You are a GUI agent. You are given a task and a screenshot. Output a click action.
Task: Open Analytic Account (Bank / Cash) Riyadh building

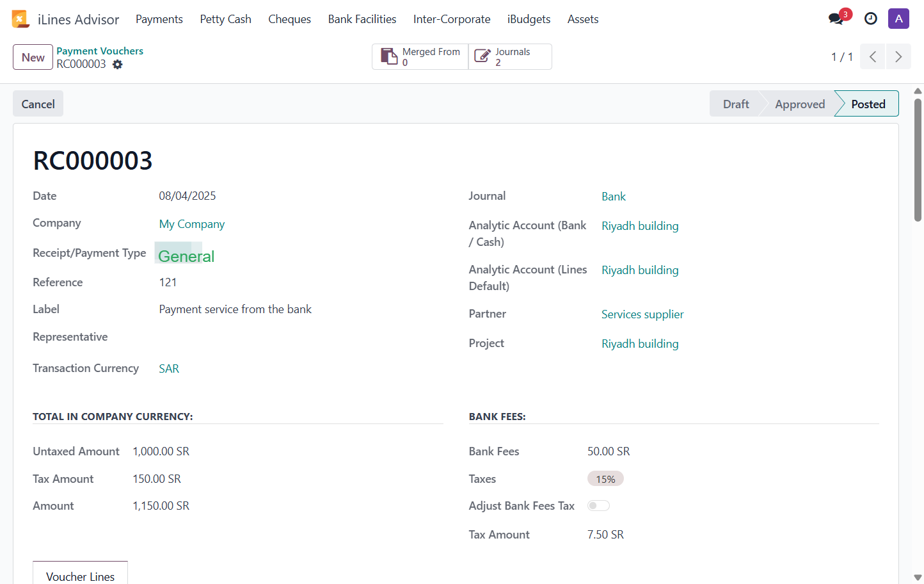pyautogui.click(x=640, y=226)
